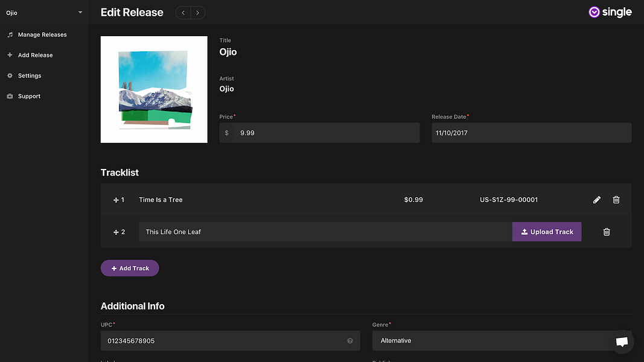The height and width of the screenshot is (362, 644).
Task: Go to previous release arrow
Action: [183, 13]
